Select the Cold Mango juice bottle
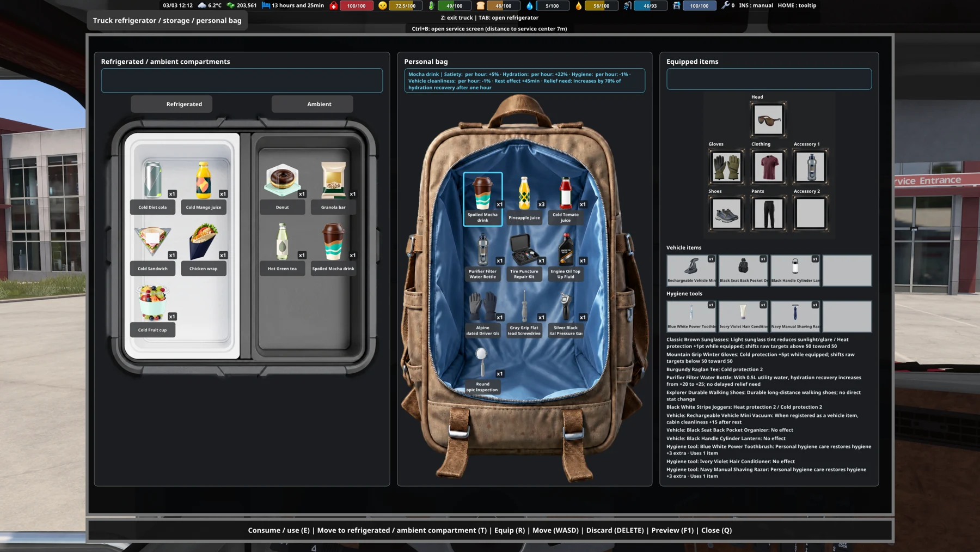This screenshot has width=980, height=552. (x=204, y=186)
